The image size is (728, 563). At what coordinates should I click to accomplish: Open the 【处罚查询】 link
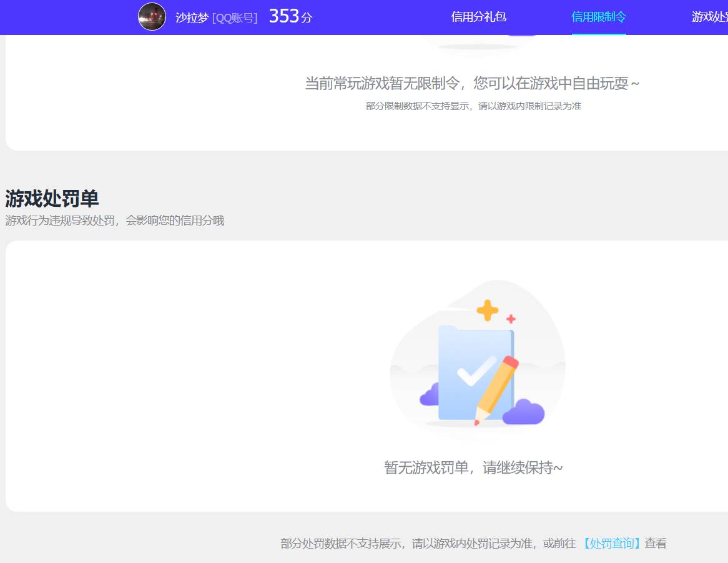point(611,543)
